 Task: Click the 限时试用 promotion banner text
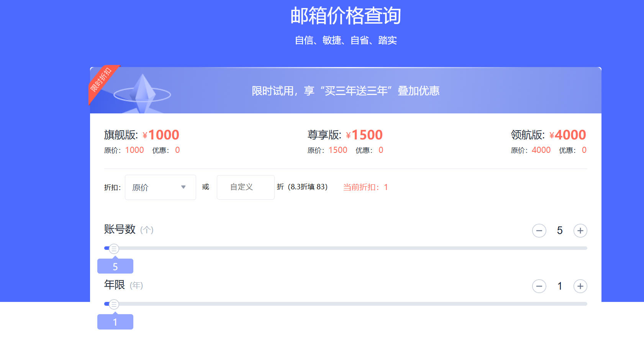346,91
